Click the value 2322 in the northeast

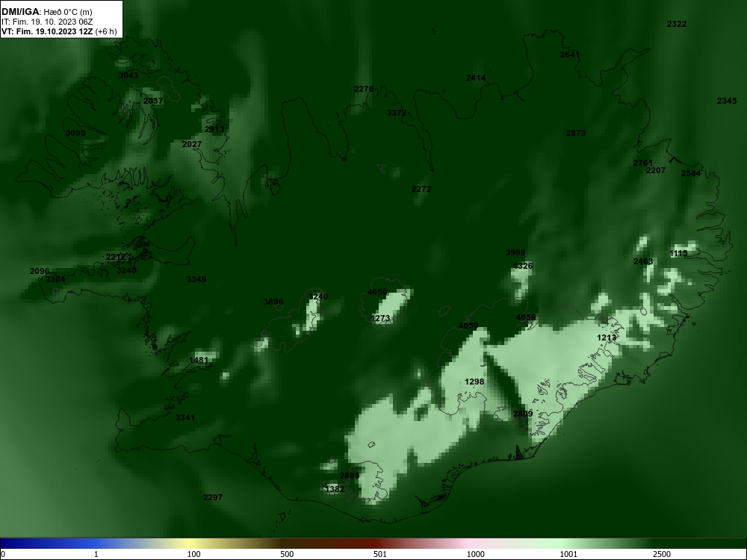(x=677, y=24)
